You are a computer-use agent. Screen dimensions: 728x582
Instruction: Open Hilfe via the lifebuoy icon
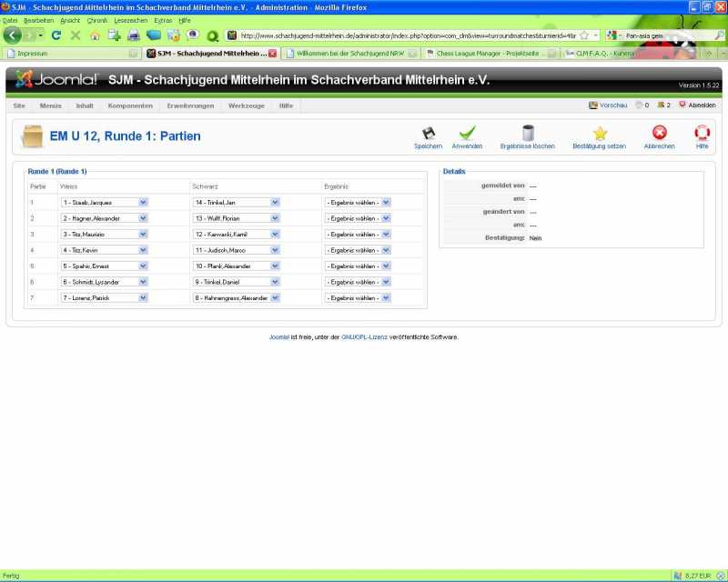702,135
